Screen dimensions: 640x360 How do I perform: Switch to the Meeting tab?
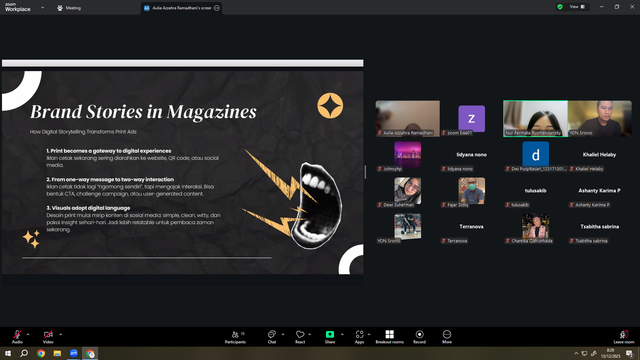(69, 8)
